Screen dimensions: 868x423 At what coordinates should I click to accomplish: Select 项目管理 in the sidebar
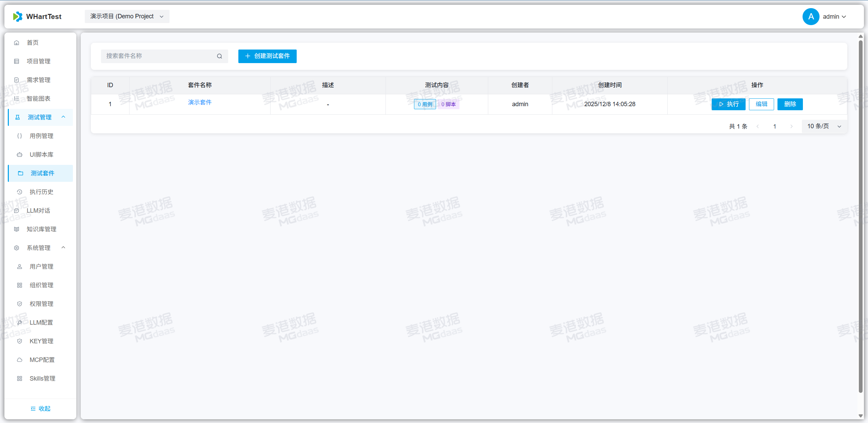point(38,61)
